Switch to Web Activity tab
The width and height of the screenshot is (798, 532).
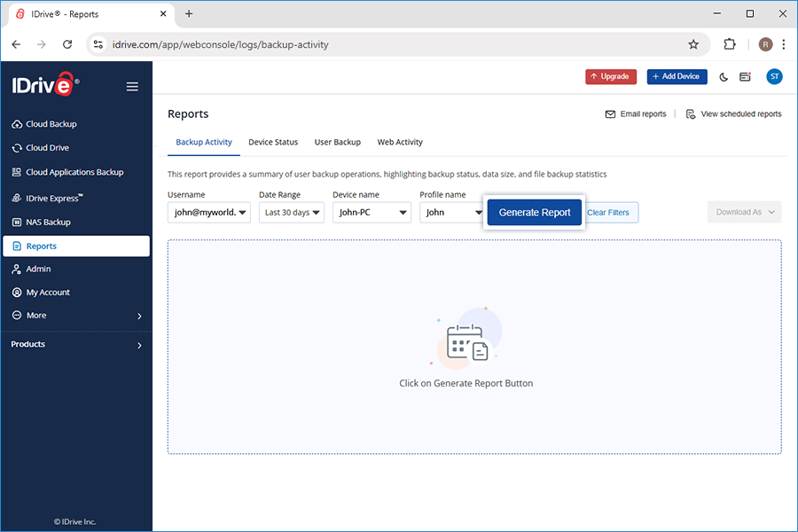400,142
